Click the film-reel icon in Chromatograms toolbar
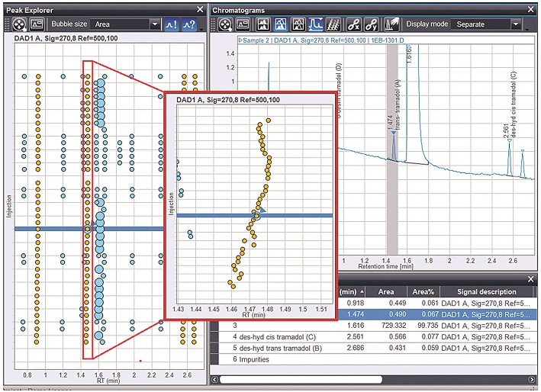The width and height of the screenshot is (541, 392). (x=224, y=24)
